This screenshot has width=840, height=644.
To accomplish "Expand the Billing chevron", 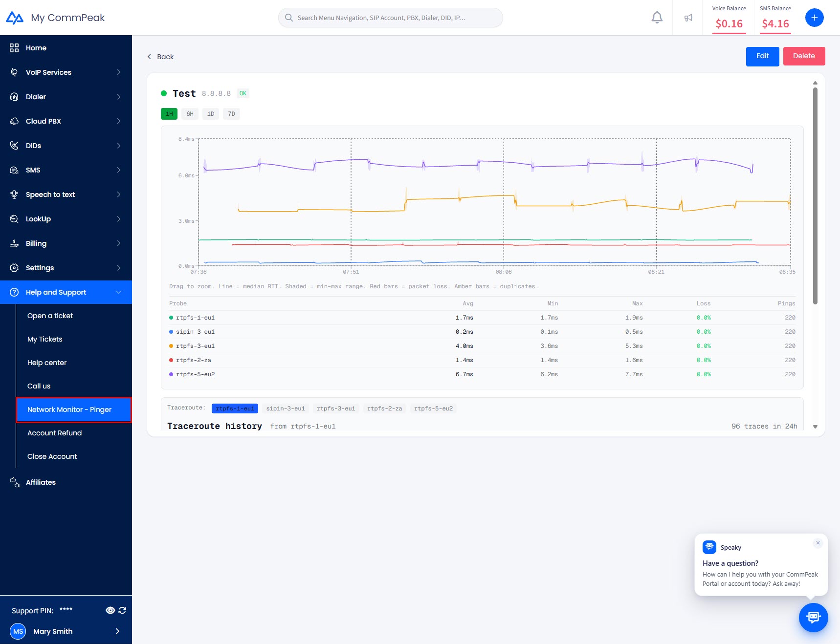I will click(119, 243).
